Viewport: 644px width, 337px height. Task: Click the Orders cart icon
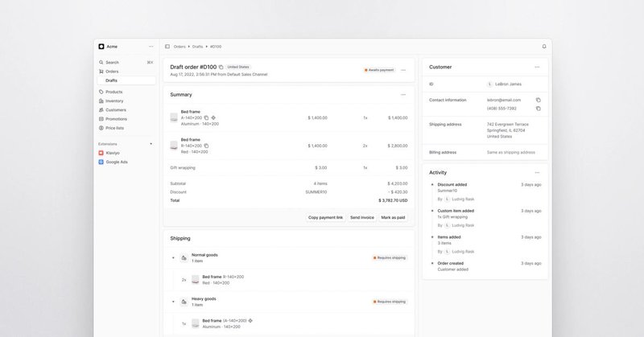(101, 72)
